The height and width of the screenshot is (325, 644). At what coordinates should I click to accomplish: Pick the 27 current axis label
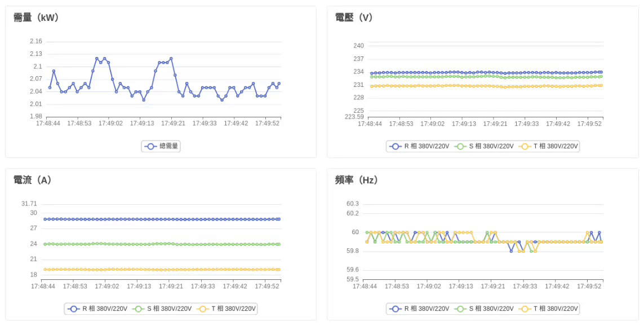[x=33, y=229]
